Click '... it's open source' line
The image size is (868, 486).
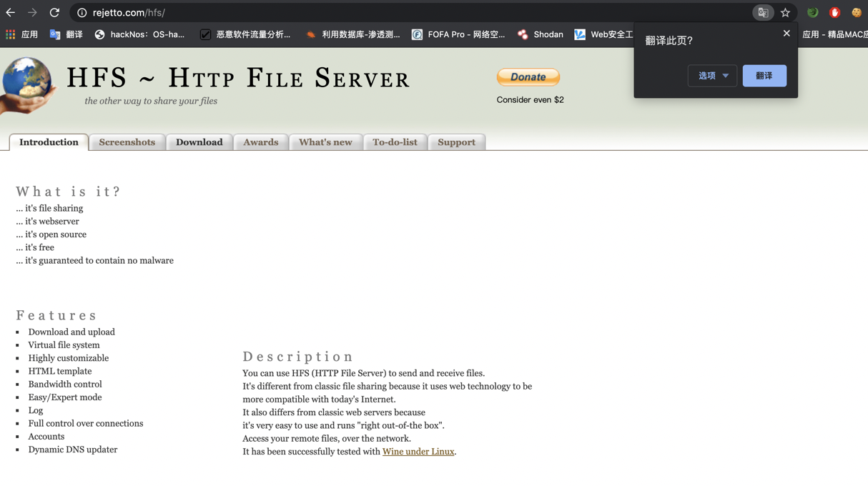(x=51, y=234)
